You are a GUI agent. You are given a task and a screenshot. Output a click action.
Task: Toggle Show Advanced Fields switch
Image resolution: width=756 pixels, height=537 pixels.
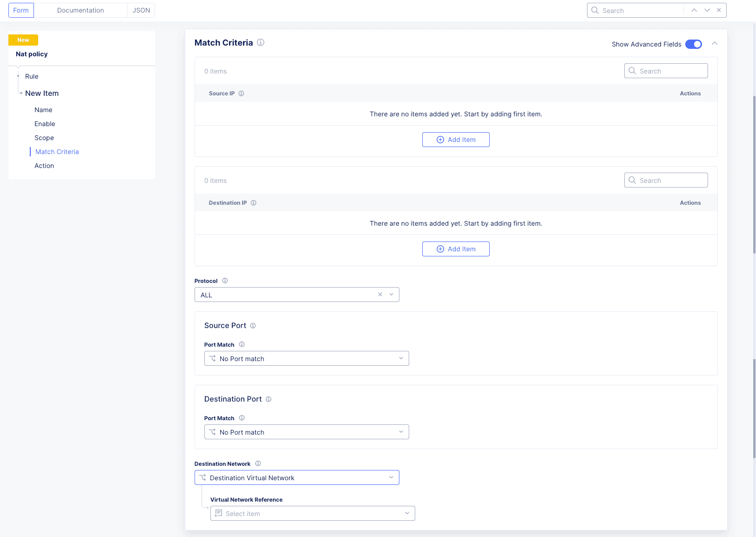[693, 44]
